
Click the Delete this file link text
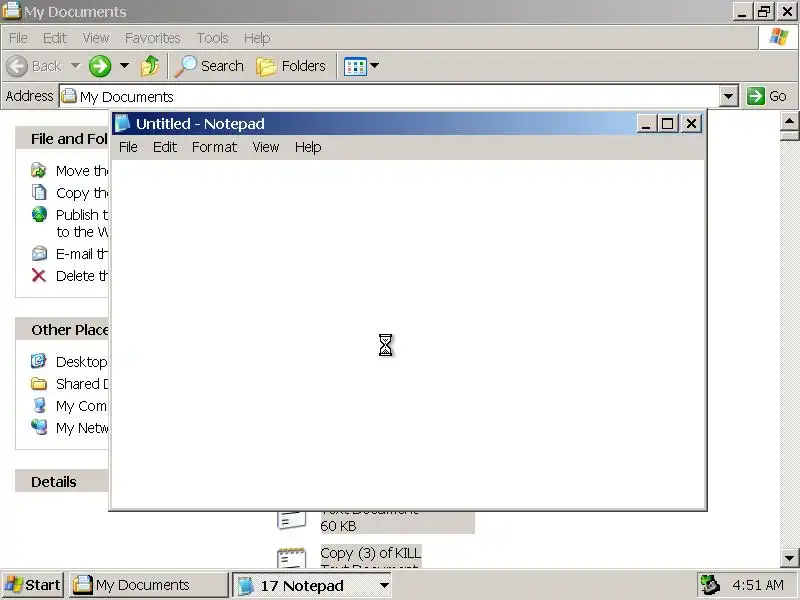82,276
